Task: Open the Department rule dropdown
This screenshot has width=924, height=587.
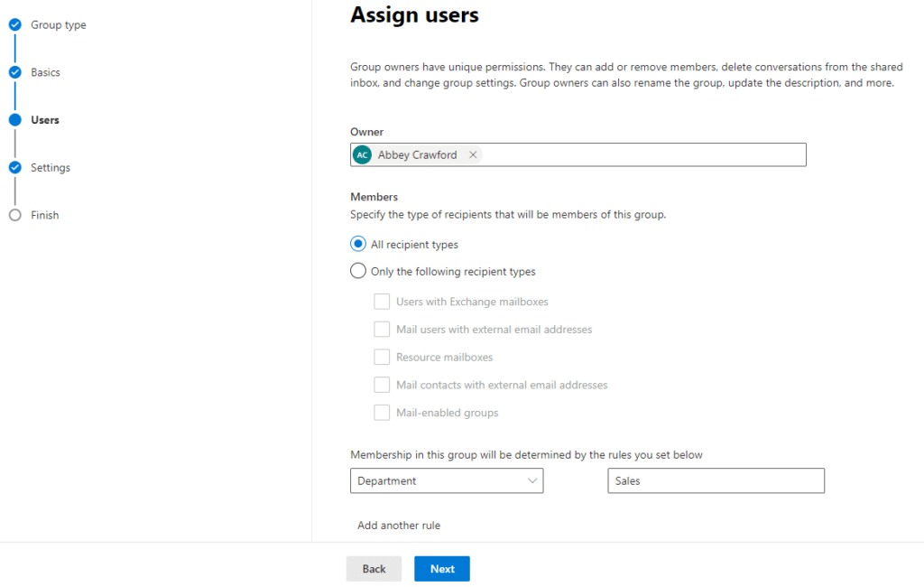Action: pos(447,481)
